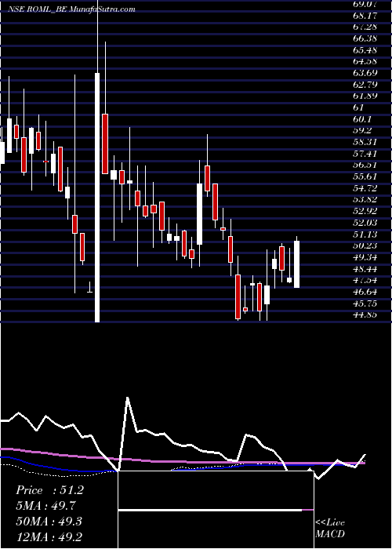This screenshot has width=392, height=549.
Task: Click the 60.1 price axis label
Action: tap(362, 119)
